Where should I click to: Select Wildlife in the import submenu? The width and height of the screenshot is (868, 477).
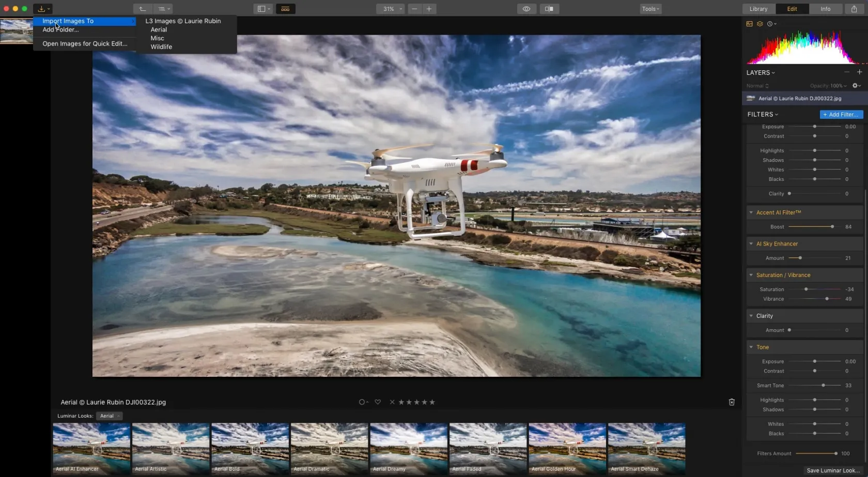pos(161,47)
